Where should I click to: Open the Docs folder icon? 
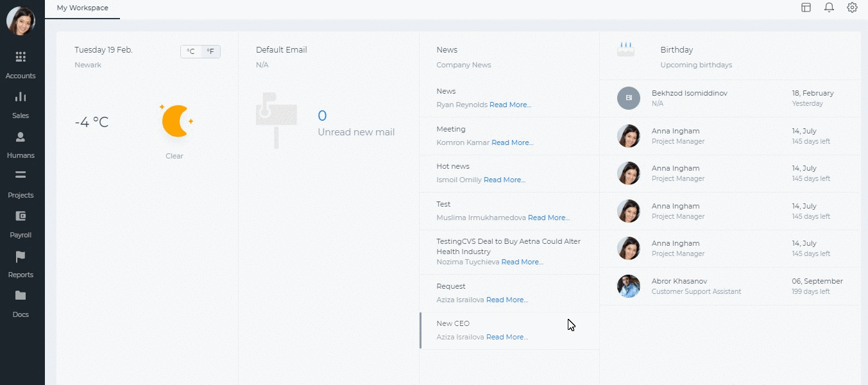(21, 296)
